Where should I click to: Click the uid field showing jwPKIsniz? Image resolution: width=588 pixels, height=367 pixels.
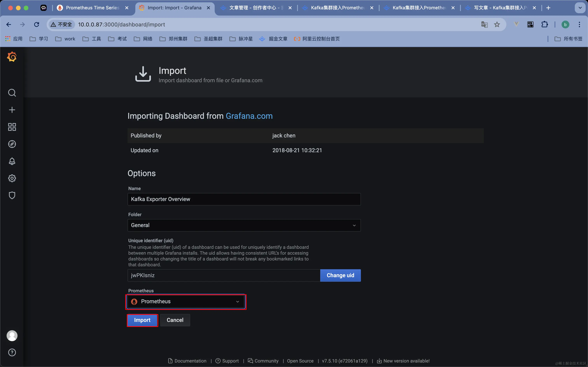coord(224,275)
